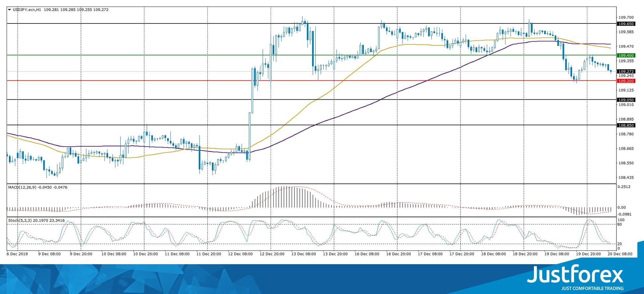Click the 109.355 price scale value

[626, 61]
